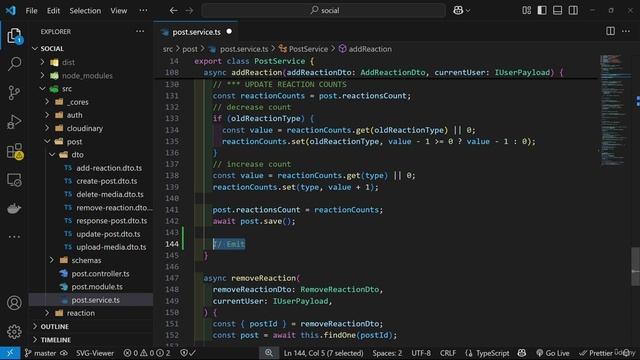This screenshot has height=360, width=640.
Task: Open add-reaction.dto.ts file
Action: [x=109, y=168]
